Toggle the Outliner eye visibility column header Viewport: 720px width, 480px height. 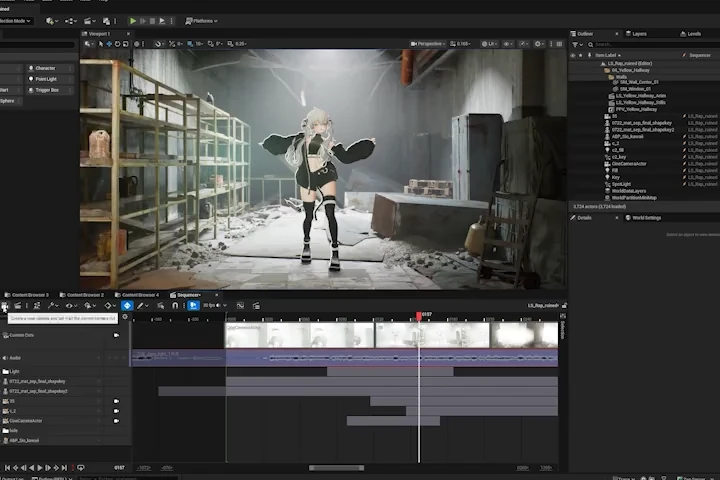(x=573, y=55)
